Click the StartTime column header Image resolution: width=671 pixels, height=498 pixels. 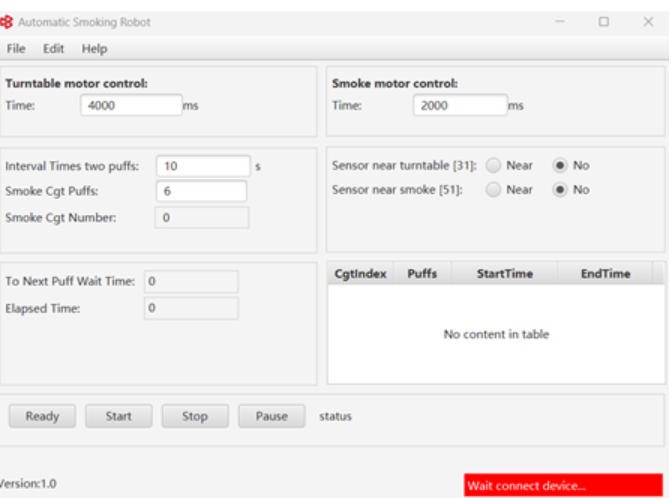tap(505, 273)
